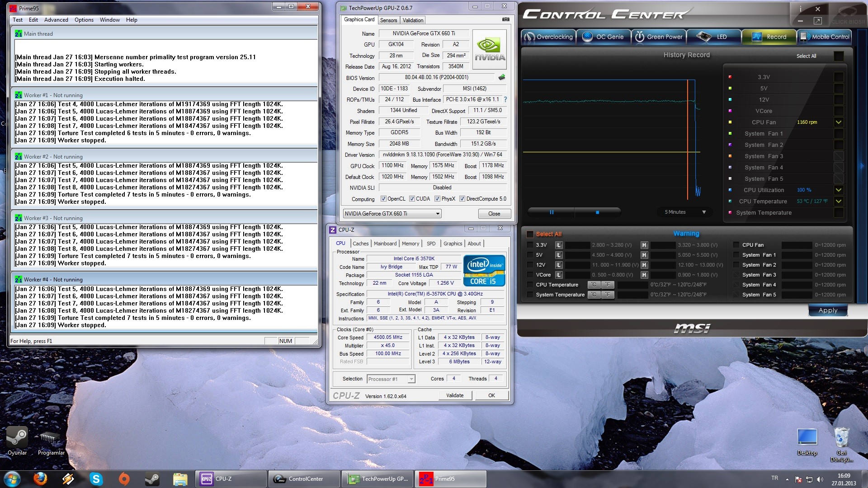
Task: Open the 5 Minutes time range dropdown
Action: [685, 212]
